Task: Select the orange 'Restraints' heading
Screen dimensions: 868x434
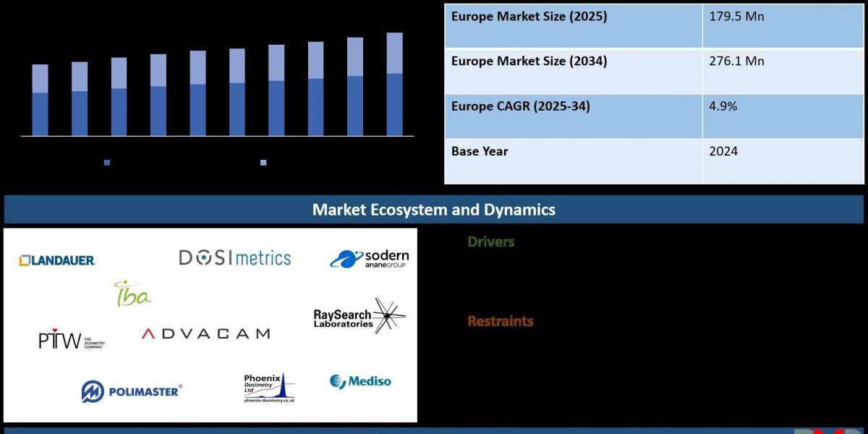Action: click(501, 321)
